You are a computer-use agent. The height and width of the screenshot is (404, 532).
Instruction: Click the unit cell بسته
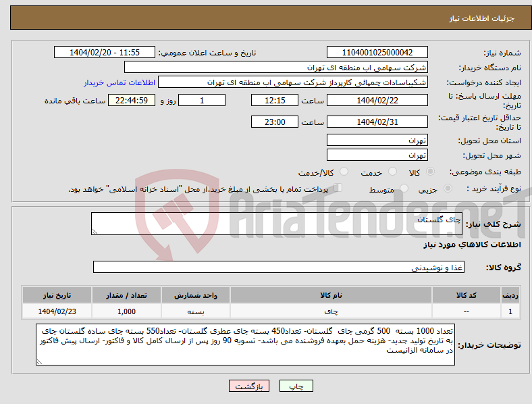pyautogui.click(x=196, y=311)
